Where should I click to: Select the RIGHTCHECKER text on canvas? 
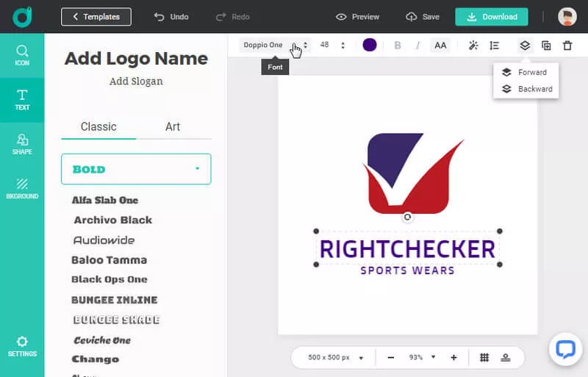pyautogui.click(x=408, y=248)
